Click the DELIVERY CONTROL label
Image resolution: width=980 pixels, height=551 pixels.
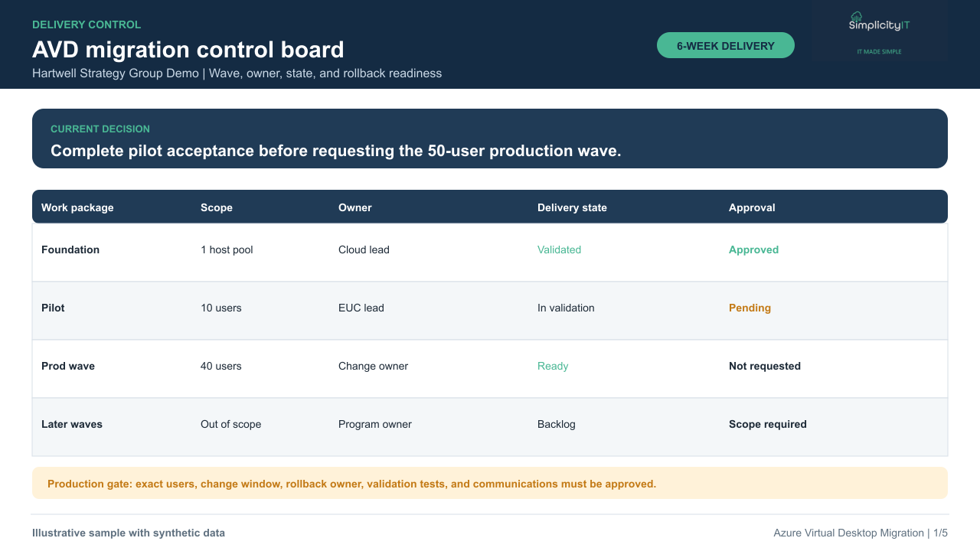point(87,24)
